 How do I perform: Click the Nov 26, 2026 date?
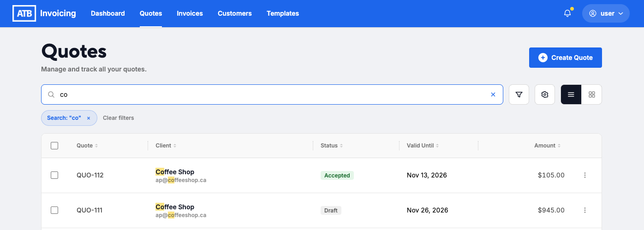pos(427,210)
